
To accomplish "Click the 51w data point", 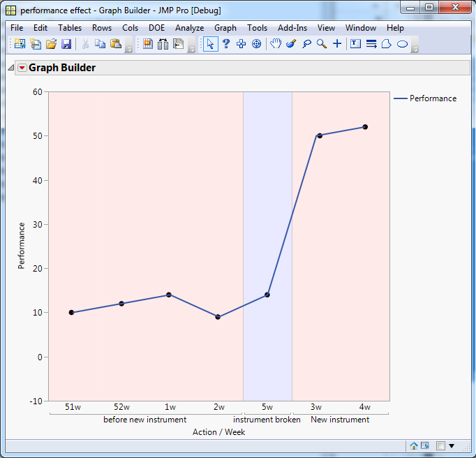I will 71,313.
